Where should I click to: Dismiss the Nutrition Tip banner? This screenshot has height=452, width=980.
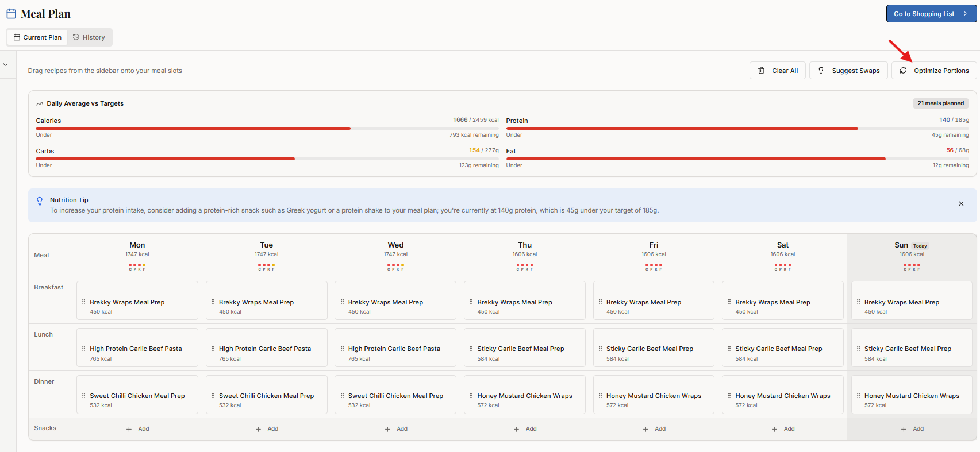[x=961, y=204]
